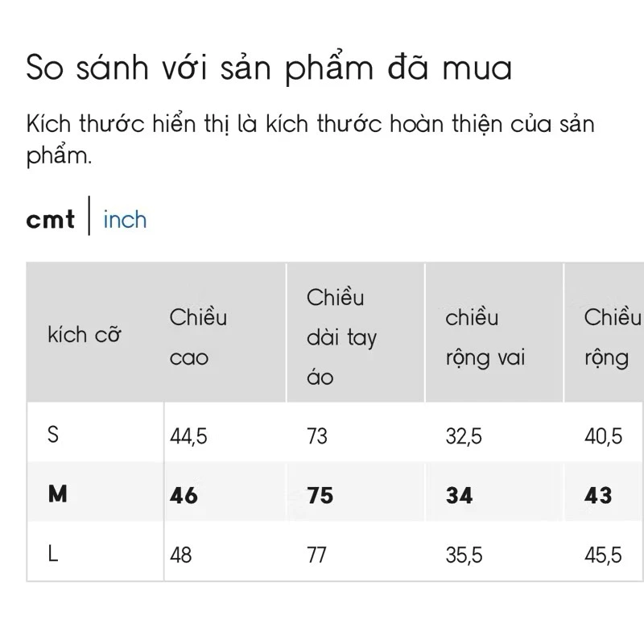Click the 48 height value for L
Viewport: 644px width, 644px height.
[x=181, y=555]
